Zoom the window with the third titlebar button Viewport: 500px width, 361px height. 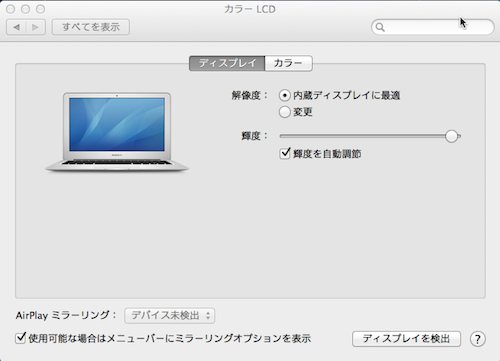point(40,9)
